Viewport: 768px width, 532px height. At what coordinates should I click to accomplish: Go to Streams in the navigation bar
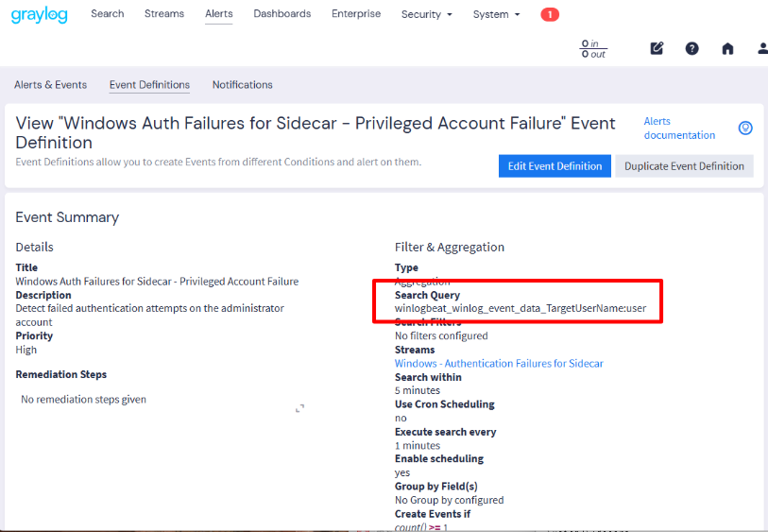click(x=164, y=14)
